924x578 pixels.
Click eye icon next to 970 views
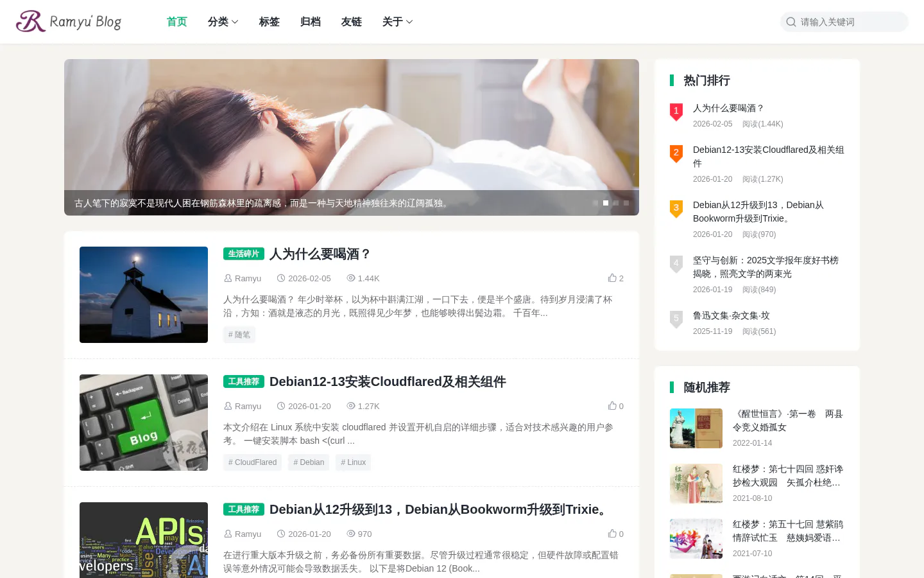click(x=351, y=534)
